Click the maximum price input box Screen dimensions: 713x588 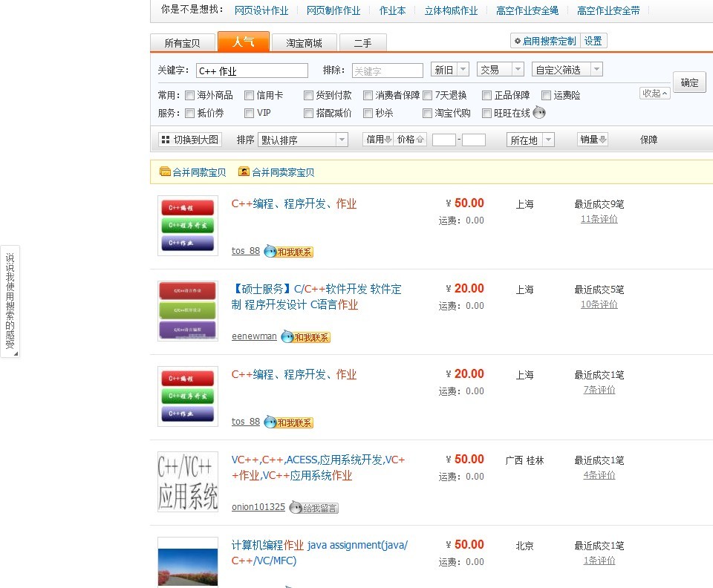click(474, 140)
